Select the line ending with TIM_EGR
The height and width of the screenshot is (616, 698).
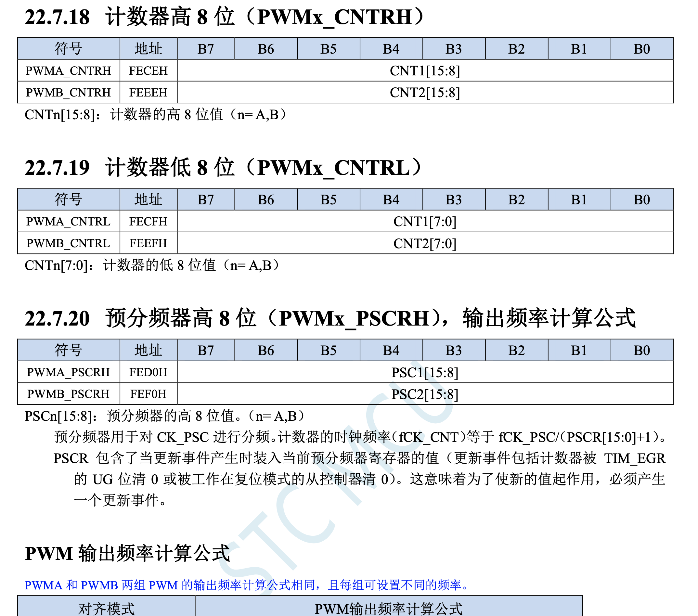[x=360, y=458]
